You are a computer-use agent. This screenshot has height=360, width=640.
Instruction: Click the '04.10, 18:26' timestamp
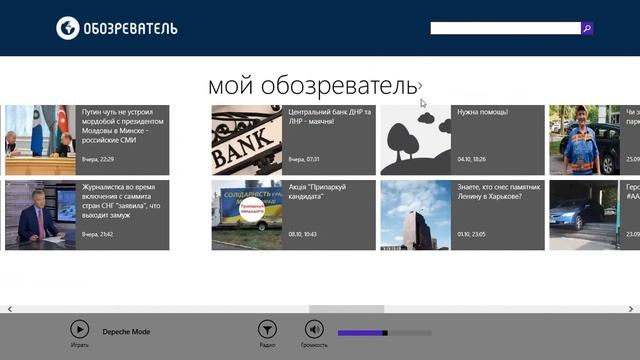(471, 159)
